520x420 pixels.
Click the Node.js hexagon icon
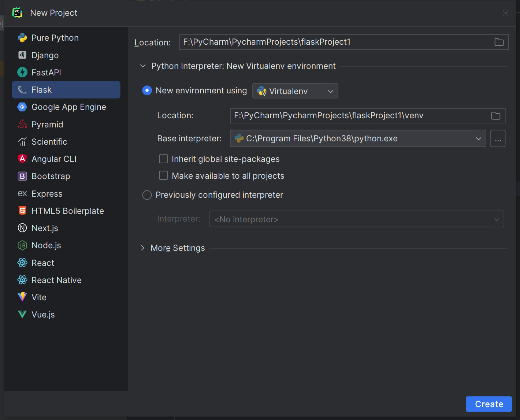pyautogui.click(x=22, y=245)
